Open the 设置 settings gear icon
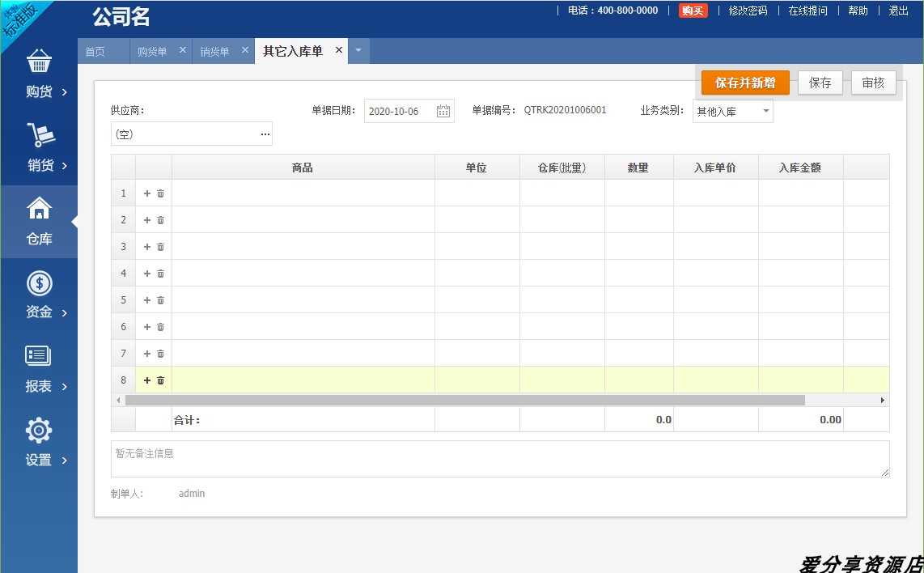This screenshot has height=573, width=924. (x=39, y=431)
